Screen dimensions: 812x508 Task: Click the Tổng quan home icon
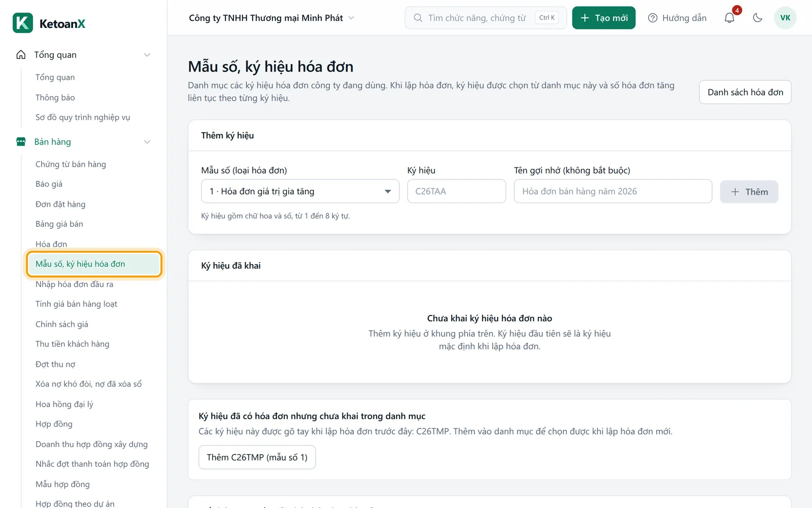coord(21,55)
